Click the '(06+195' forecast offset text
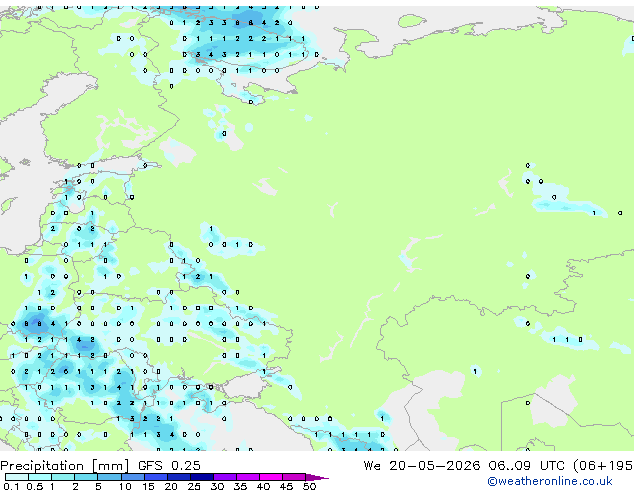This screenshot has width=634, height=490. pos(603,466)
